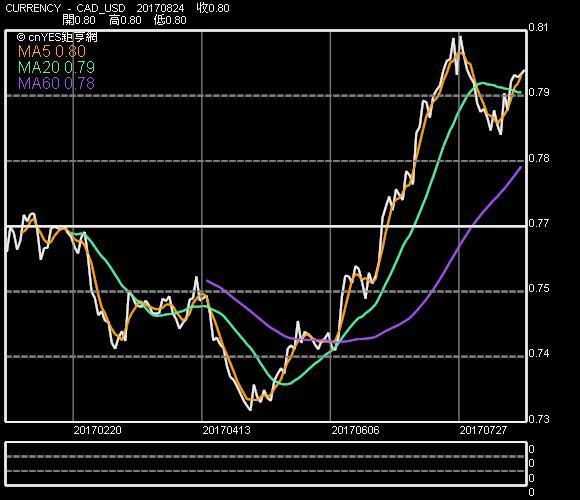Click the 20170824 date in header
This screenshot has height=500, width=580.
(160, 8)
